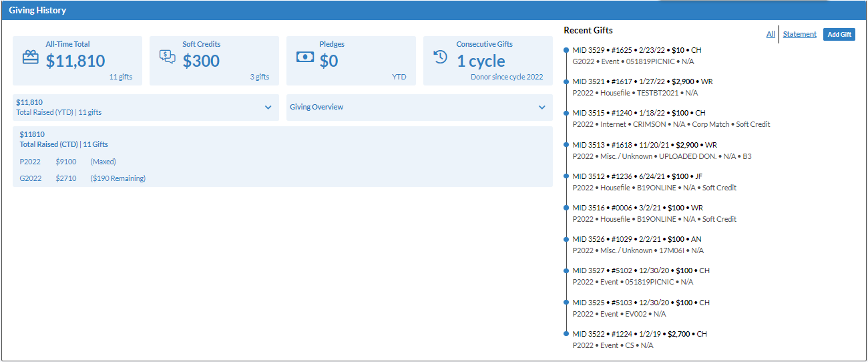Viewport: 868px width, 362px height.
Task: Select timeline dot for MID 3526 gift
Action: click(566, 239)
